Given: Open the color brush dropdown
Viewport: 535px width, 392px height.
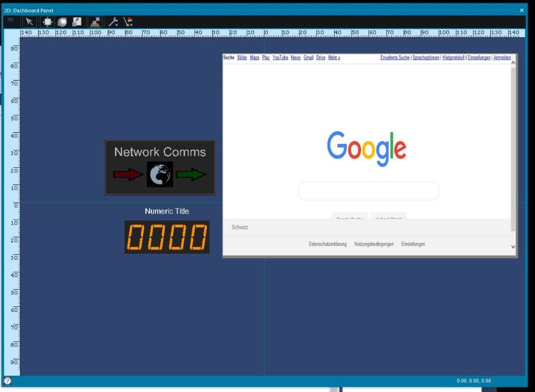Looking at the screenshot, I should click(128, 22).
